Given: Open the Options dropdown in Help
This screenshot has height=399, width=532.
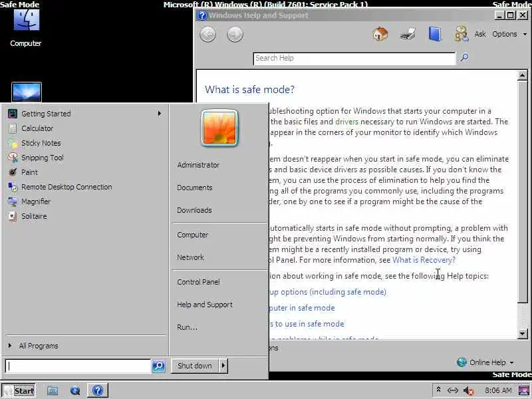Looking at the screenshot, I should click(x=509, y=34).
